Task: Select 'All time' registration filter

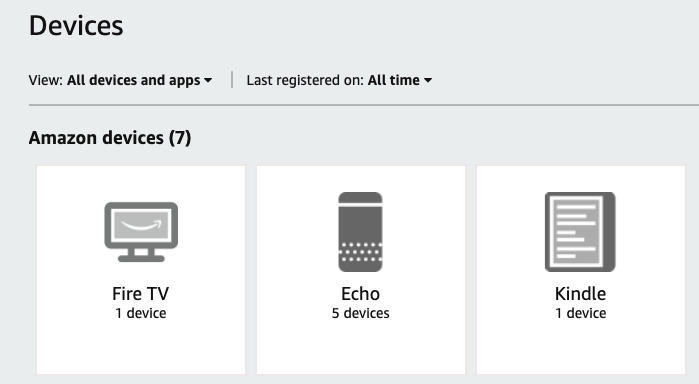Action: point(394,80)
